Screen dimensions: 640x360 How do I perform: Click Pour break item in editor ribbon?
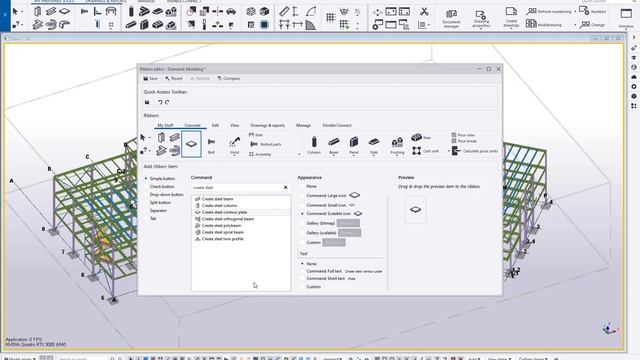[464, 141]
